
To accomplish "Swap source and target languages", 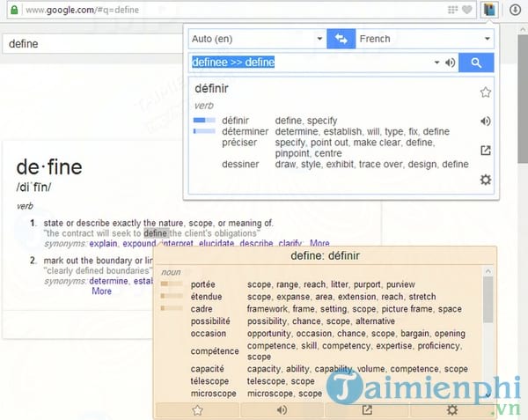I will pos(341,39).
